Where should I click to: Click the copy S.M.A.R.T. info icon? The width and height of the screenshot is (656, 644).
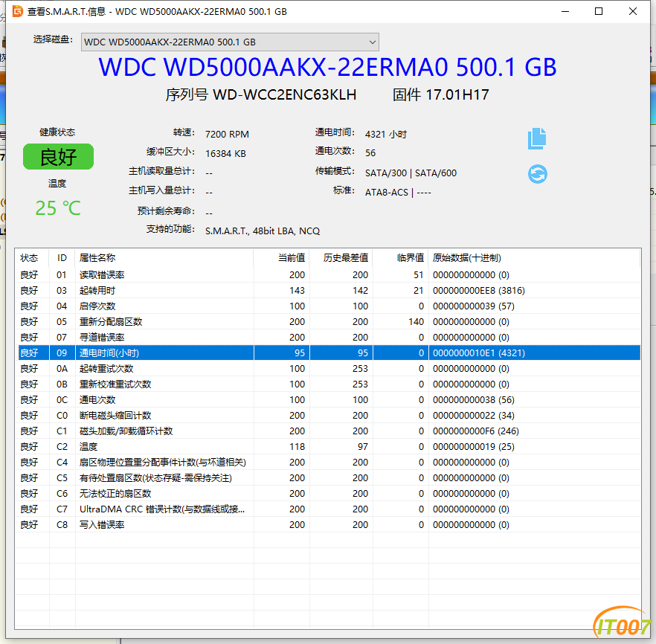pos(537,138)
